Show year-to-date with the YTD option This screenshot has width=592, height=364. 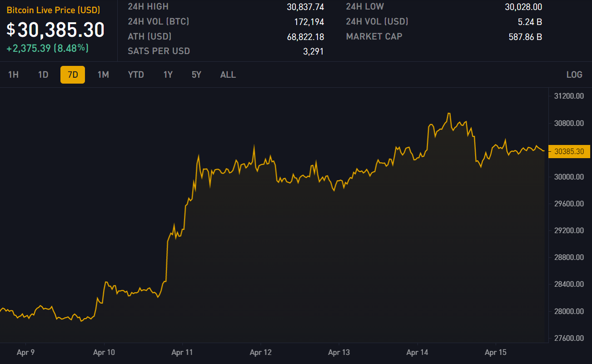pyautogui.click(x=136, y=75)
